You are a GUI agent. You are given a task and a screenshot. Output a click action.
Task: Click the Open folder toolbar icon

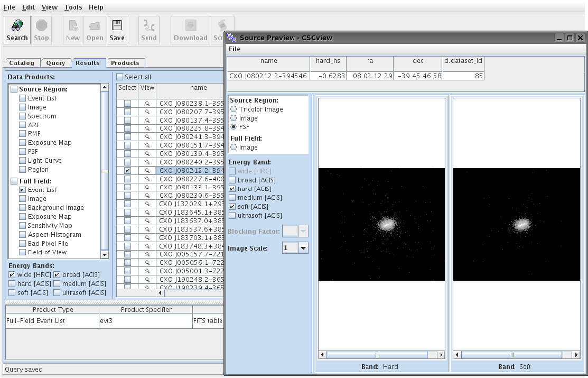click(x=95, y=30)
